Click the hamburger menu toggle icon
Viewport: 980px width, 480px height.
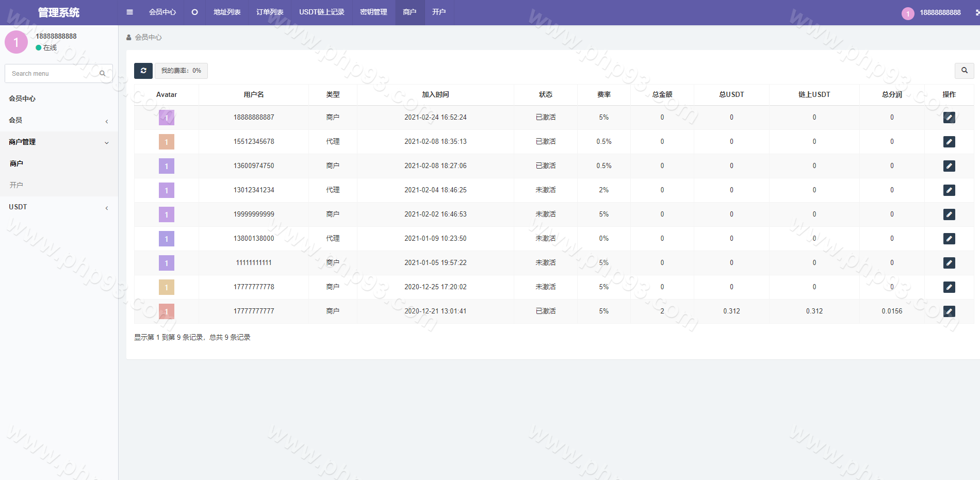(129, 12)
